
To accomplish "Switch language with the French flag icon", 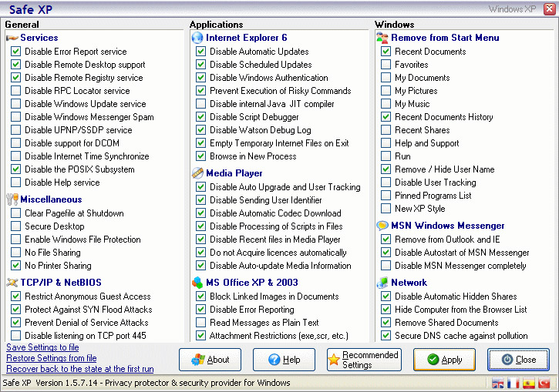I will [x=513, y=384].
